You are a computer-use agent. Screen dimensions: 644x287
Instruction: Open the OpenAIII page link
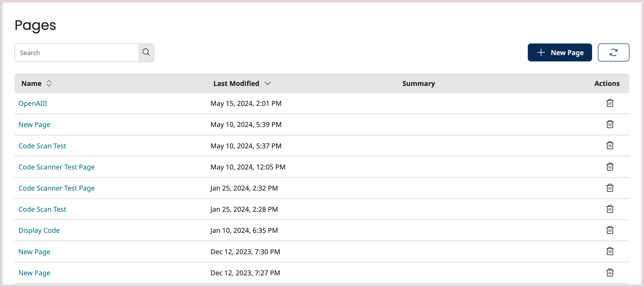(x=33, y=103)
